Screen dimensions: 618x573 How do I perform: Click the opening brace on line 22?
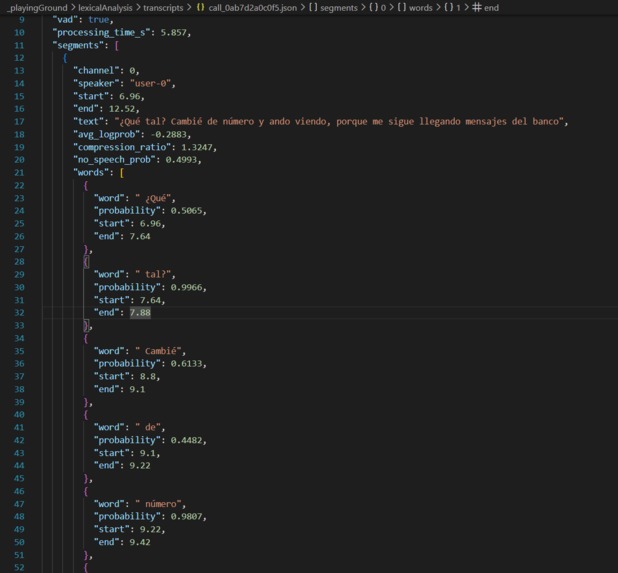[86, 186]
